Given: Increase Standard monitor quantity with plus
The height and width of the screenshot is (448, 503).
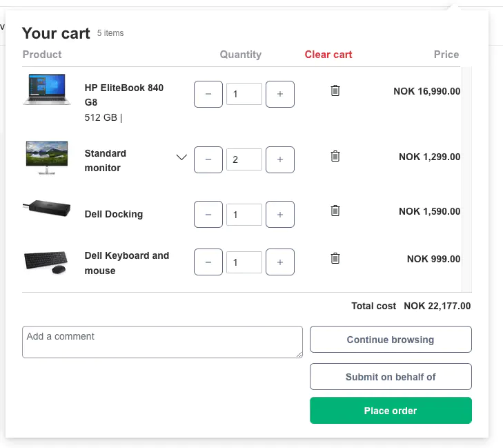Looking at the screenshot, I should point(280,159).
